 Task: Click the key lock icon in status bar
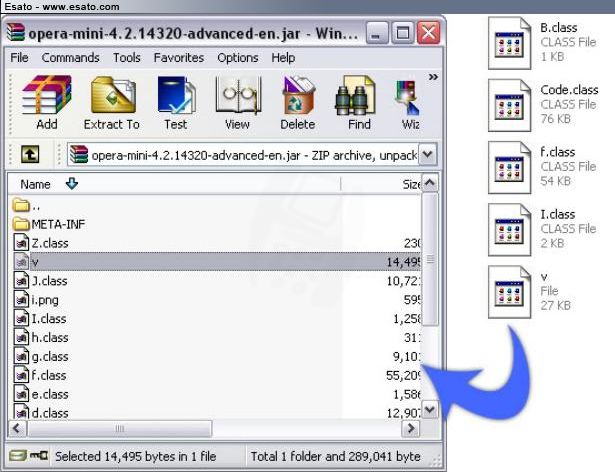tap(39, 456)
